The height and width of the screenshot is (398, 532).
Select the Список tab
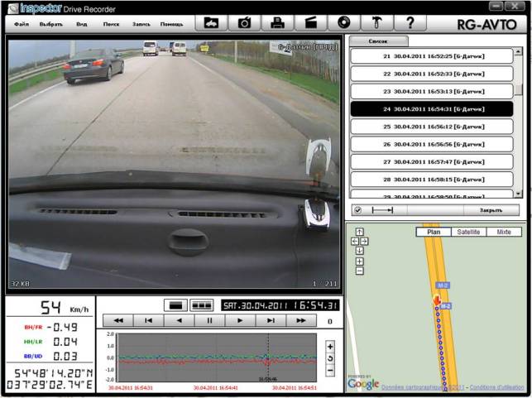(377, 41)
